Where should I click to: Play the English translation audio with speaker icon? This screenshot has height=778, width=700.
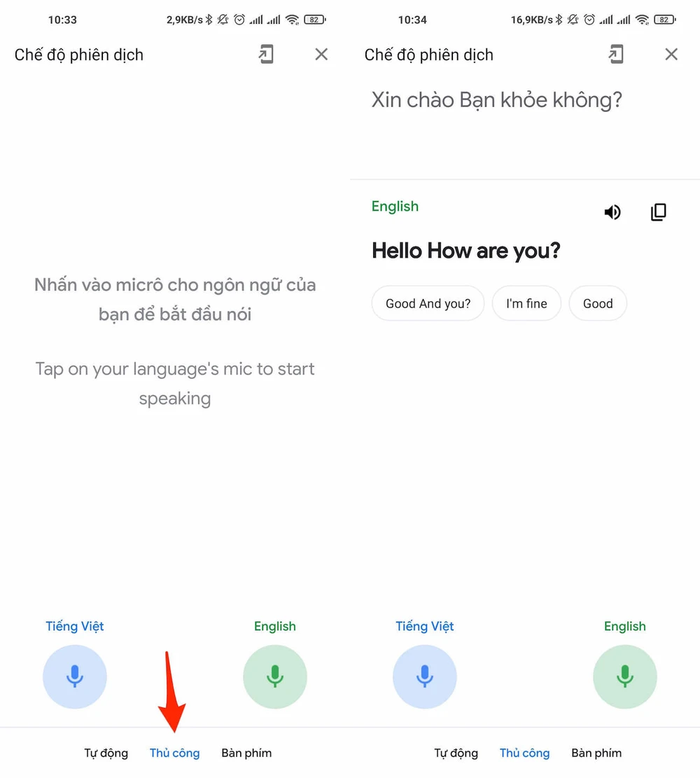(x=612, y=212)
